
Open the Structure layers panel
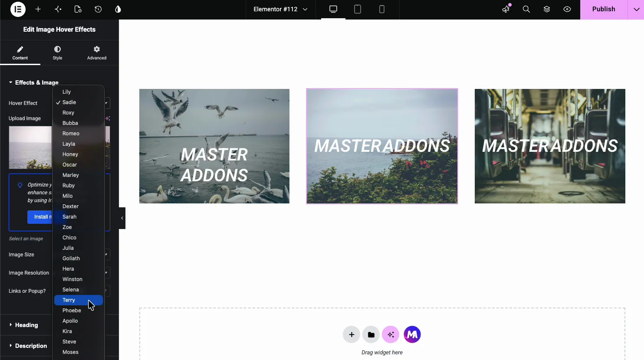pos(547,9)
